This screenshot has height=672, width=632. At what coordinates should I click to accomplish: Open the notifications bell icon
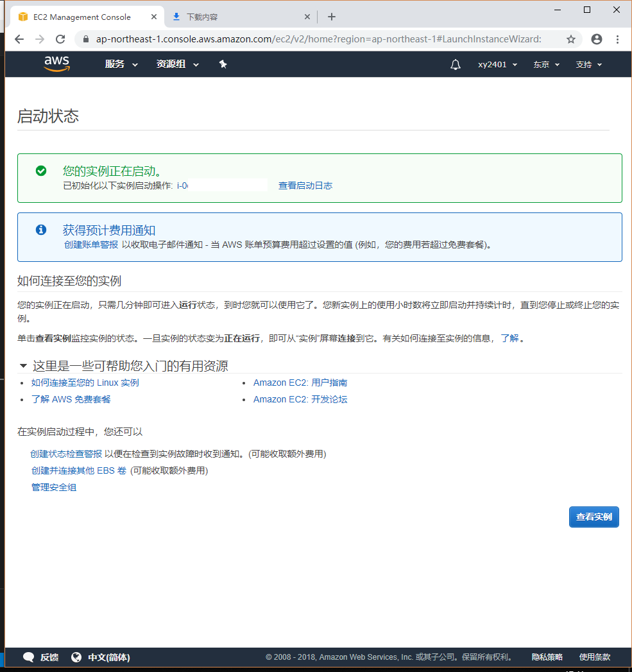[x=456, y=65]
